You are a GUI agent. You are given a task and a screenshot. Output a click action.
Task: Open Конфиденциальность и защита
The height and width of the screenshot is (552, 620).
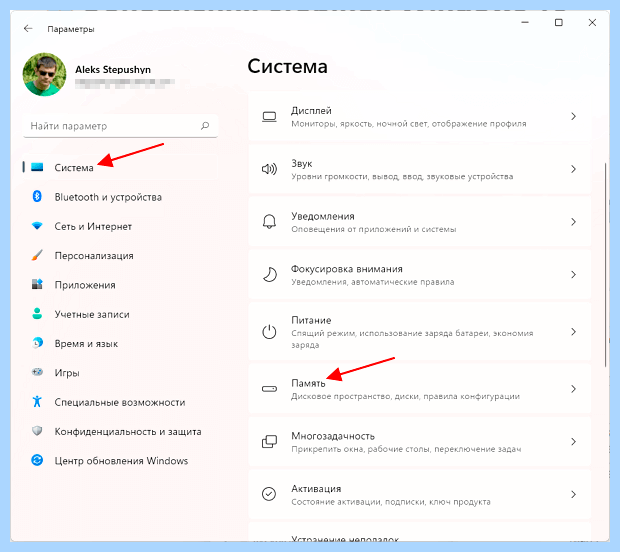[120, 431]
